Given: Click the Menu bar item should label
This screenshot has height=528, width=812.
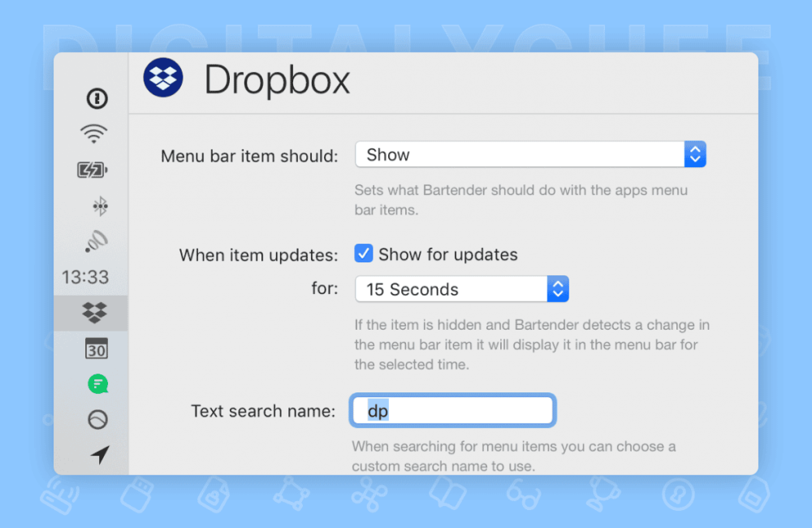Looking at the screenshot, I should coord(249,155).
